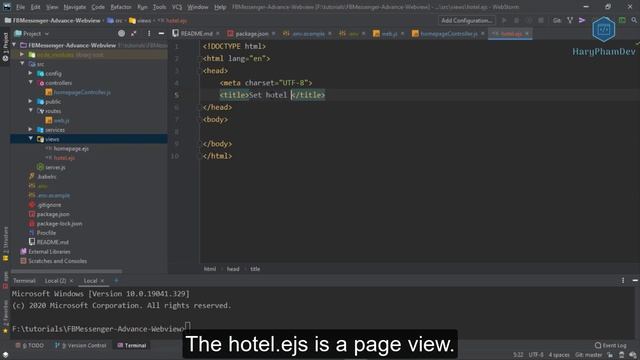The width and height of the screenshot is (640, 360).
Task: Click the terminal command prompt line
Action: [101, 329]
